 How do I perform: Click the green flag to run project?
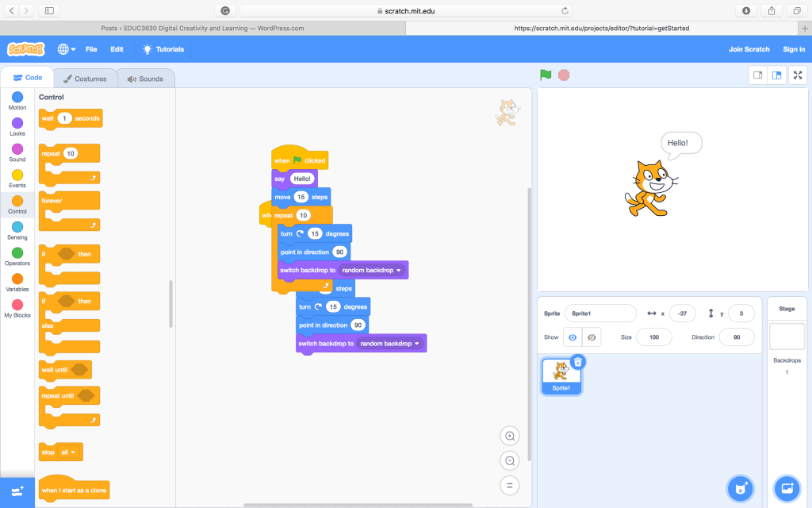click(x=546, y=75)
